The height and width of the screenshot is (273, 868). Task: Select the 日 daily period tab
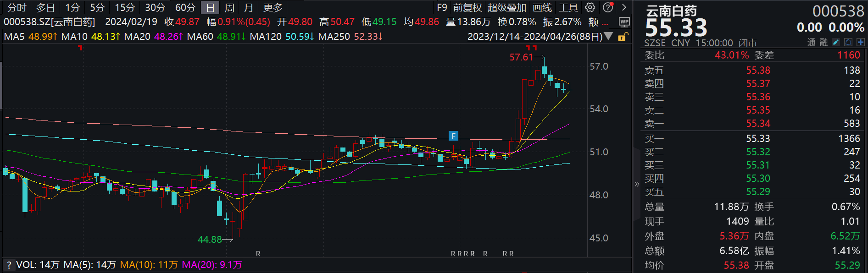[210, 8]
